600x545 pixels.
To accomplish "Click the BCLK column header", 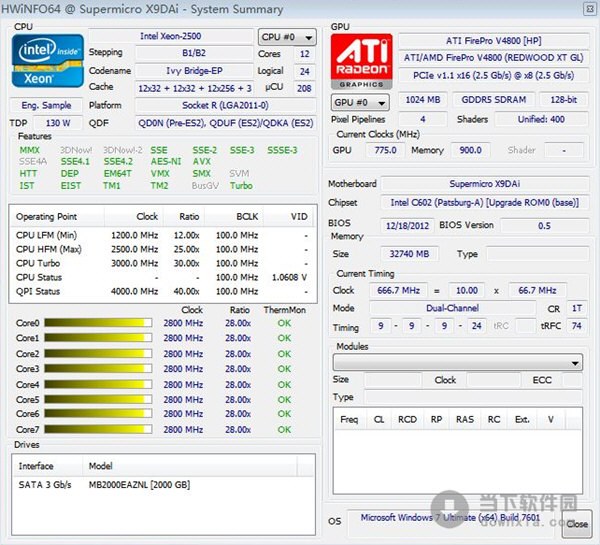I will 234,217.
